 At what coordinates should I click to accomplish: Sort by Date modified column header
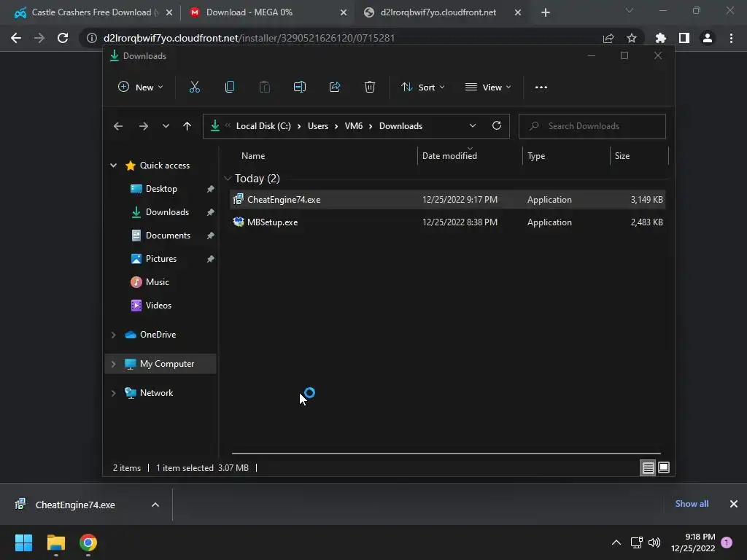tap(449, 156)
